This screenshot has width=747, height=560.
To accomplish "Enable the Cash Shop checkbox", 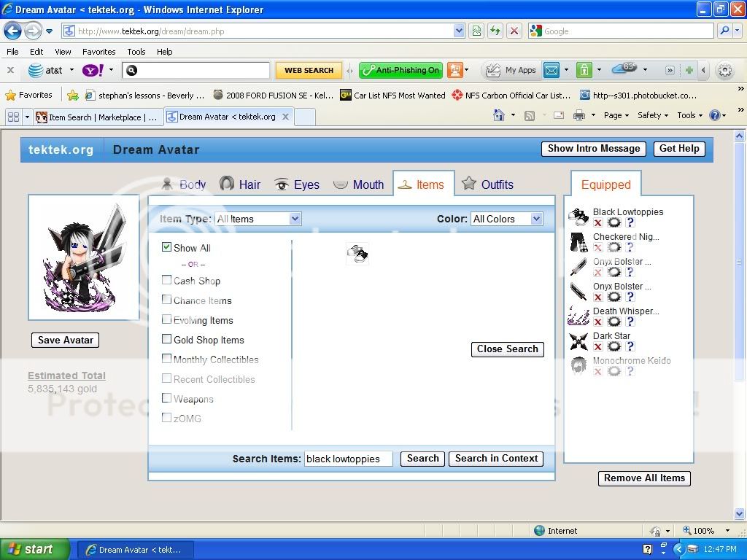I will point(167,280).
